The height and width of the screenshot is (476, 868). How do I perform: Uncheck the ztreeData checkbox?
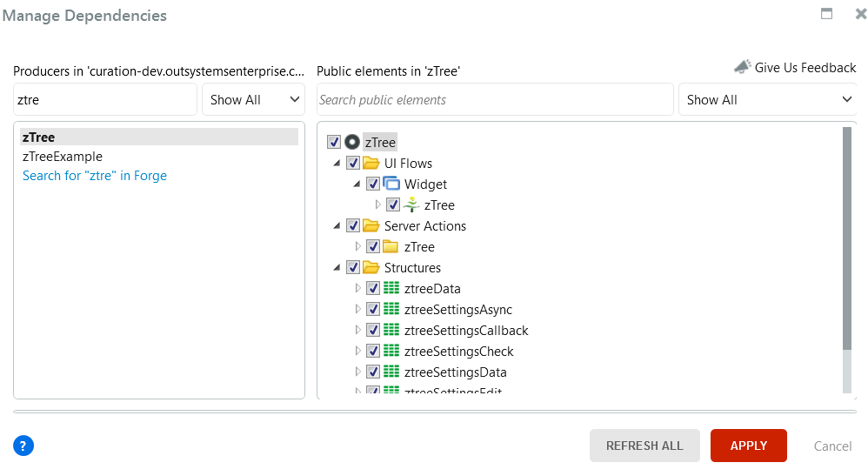[x=373, y=288]
